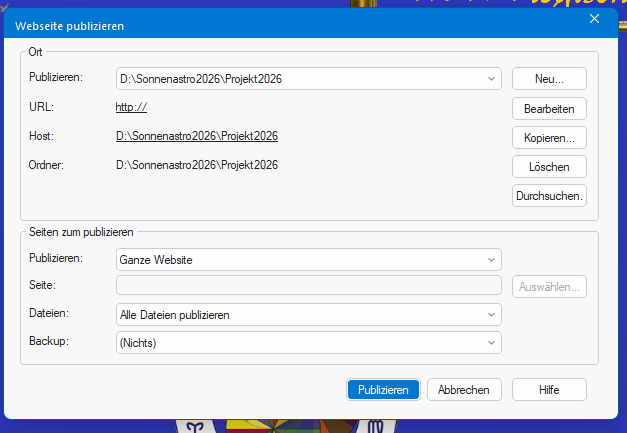Open the publish location dropdown in Ort
The height and width of the screenshot is (433, 627).
point(308,78)
